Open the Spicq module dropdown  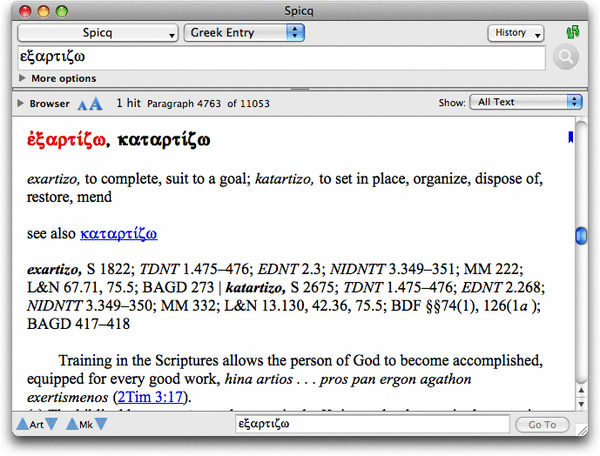pyautogui.click(x=98, y=33)
